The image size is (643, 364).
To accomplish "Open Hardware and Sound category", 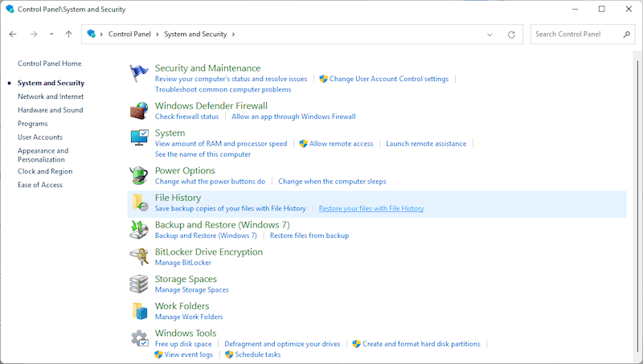I will [x=50, y=110].
